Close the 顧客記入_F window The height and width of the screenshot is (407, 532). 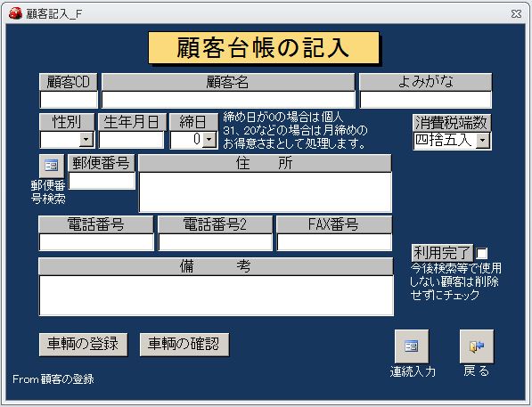(516, 14)
